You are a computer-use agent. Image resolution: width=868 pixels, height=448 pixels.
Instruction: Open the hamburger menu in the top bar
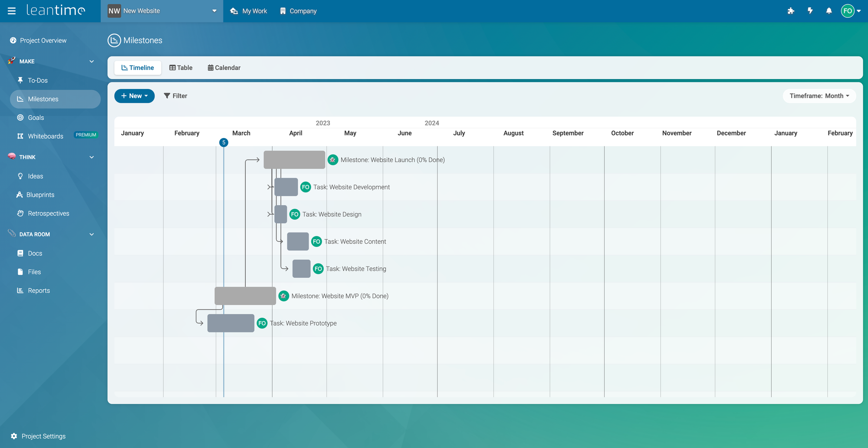point(11,11)
